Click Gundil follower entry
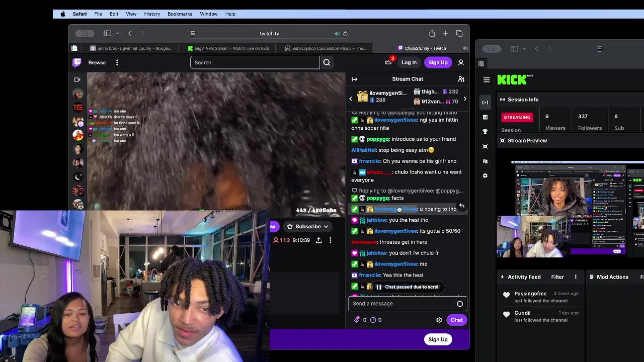The width and height of the screenshot is (644, 362). (x=541, y=316)
